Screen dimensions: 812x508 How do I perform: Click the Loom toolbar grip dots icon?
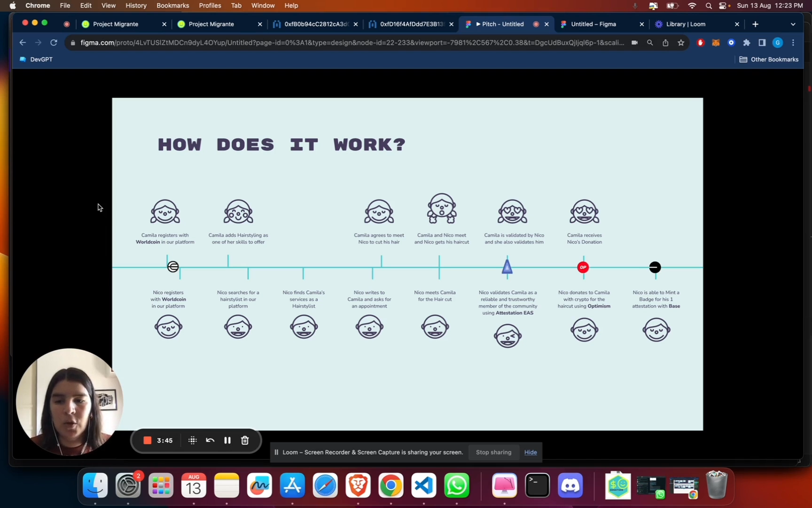[x=192, y=440]
